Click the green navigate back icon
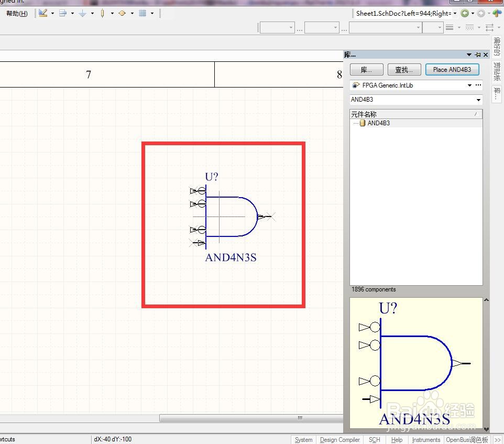The height and width of the screenshot is (444, 504). 465,13
